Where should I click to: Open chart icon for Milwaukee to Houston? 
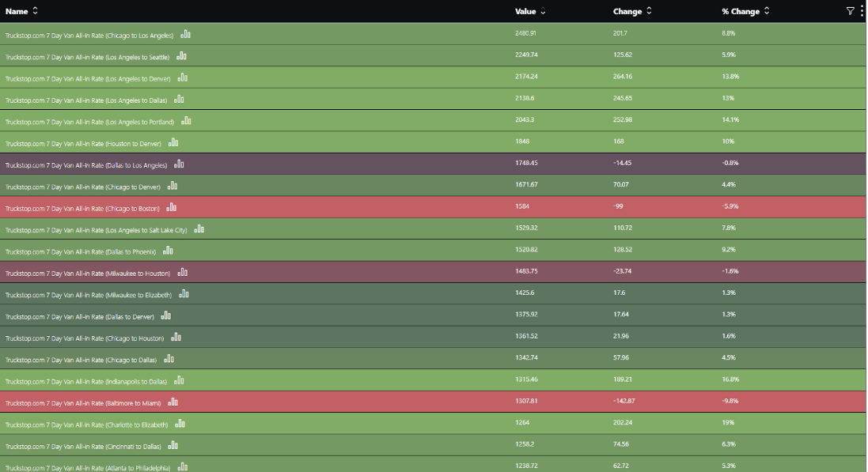(x=183, y=273)
